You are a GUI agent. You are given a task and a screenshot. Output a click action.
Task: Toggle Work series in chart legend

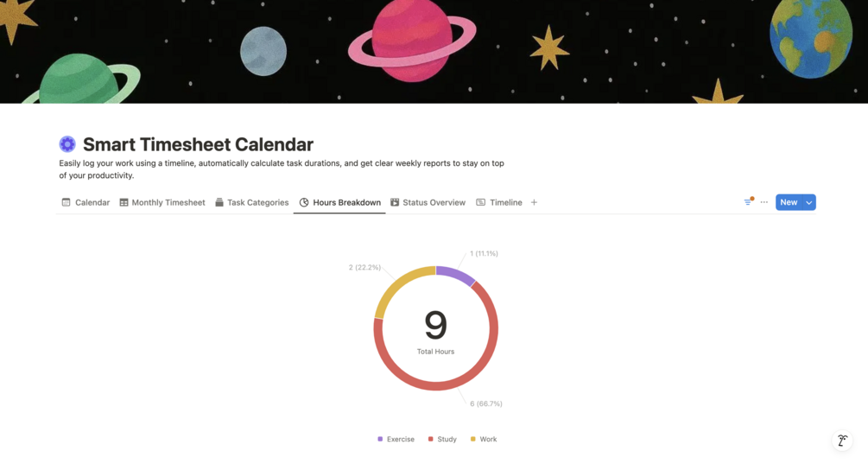coord(484,439)
